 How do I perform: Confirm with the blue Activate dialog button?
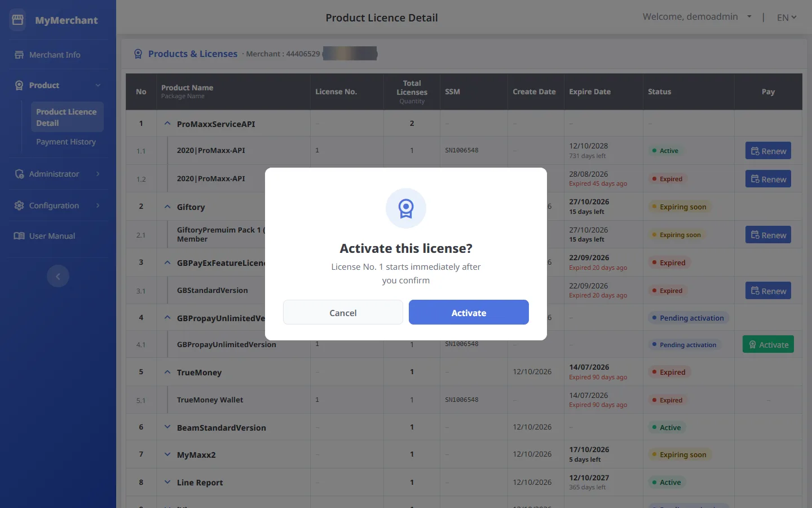[x=469, y=313]
